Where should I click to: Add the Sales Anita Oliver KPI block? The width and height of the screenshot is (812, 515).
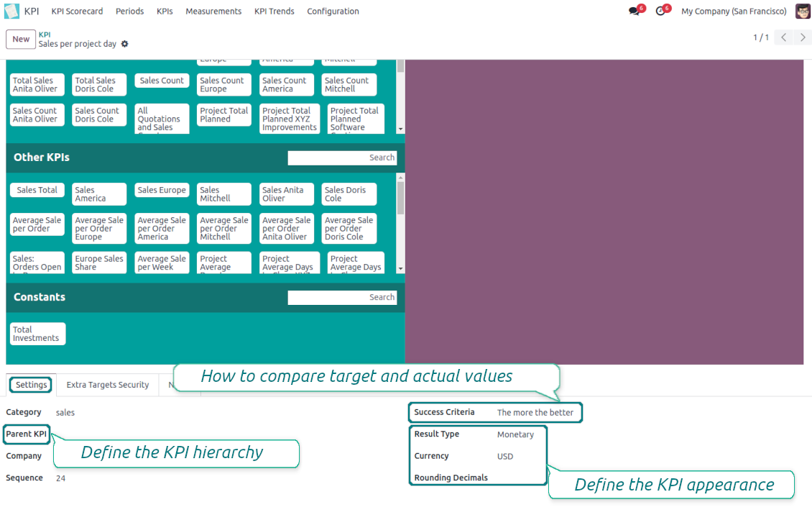287,194
